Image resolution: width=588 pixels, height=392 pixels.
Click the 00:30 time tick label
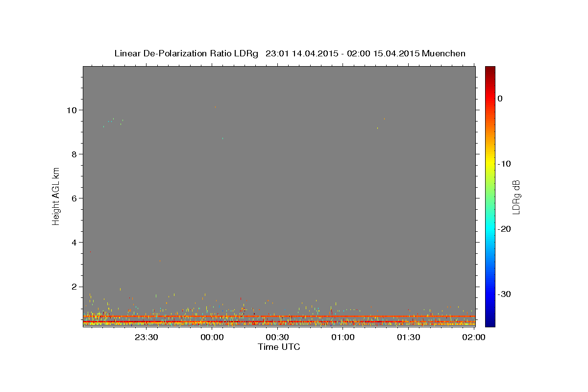tap(277, 337)
